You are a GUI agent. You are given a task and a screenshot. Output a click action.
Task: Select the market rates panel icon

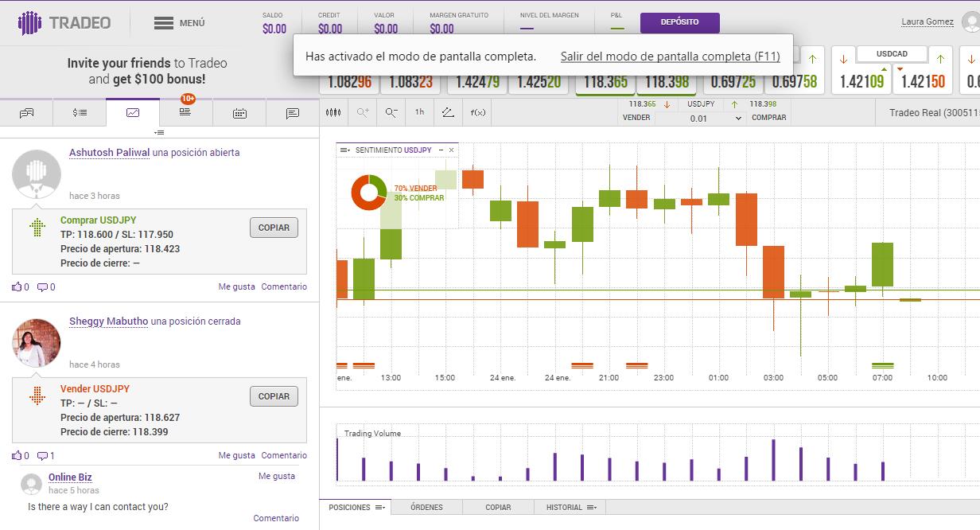[79, 112]
